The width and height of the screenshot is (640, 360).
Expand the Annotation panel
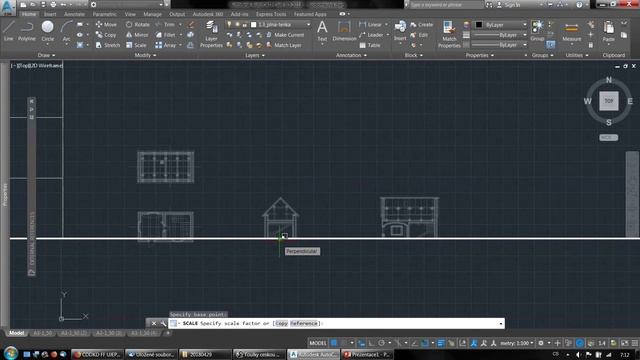point(351,55)
